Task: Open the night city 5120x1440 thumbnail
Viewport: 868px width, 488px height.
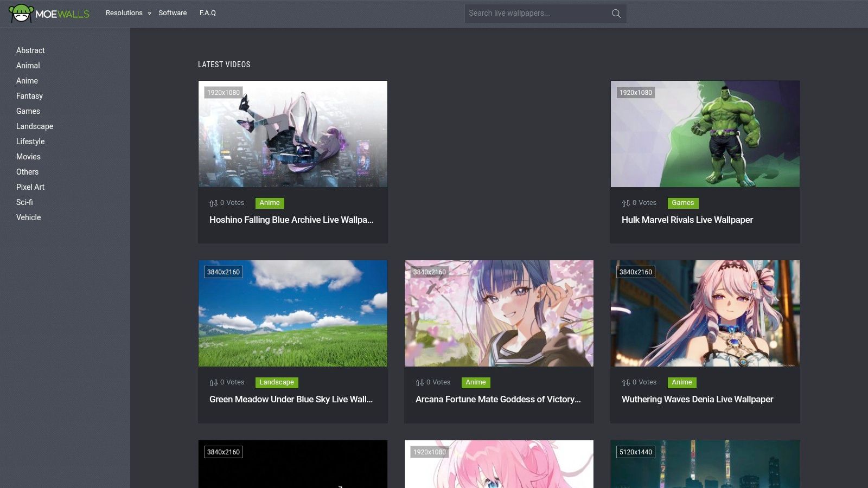Action: coord(705,464)
